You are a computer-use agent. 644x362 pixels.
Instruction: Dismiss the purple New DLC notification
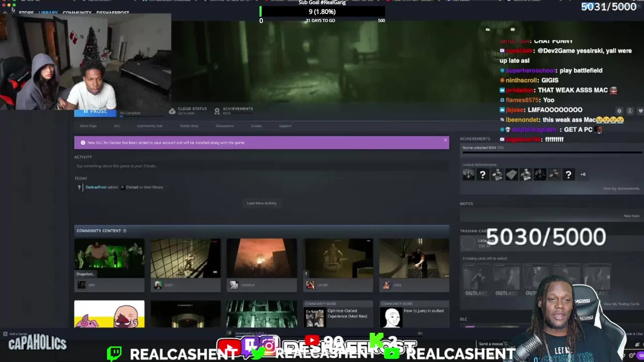445,140
